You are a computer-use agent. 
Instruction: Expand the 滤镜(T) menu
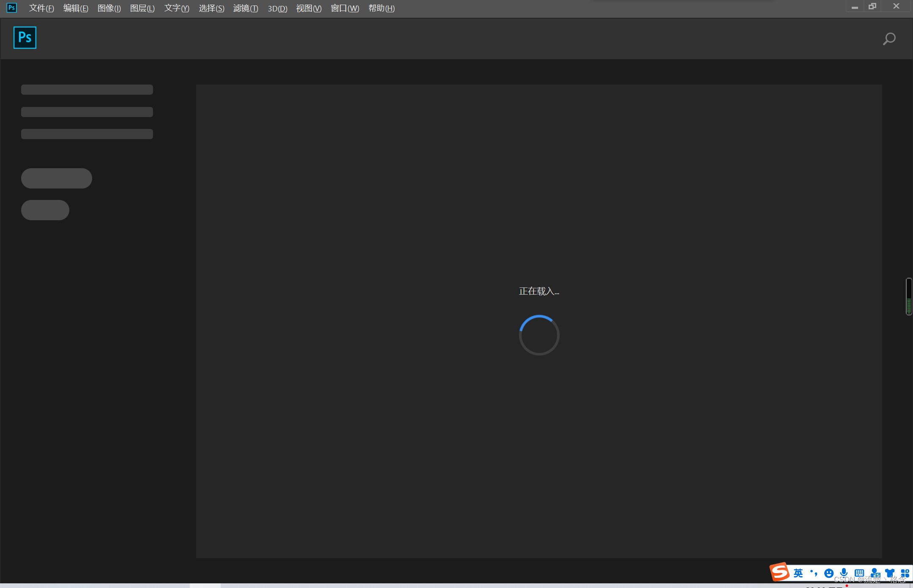[246, 8]
